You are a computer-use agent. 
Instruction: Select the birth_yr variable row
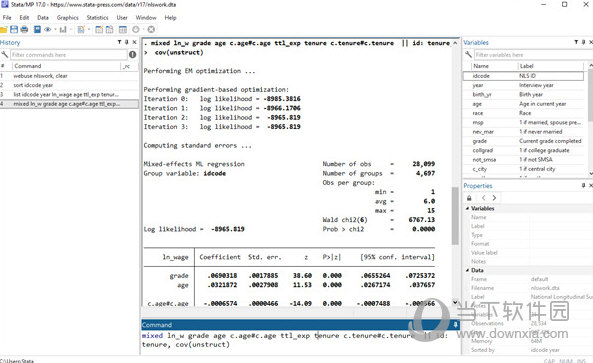(x=523, y=95)
